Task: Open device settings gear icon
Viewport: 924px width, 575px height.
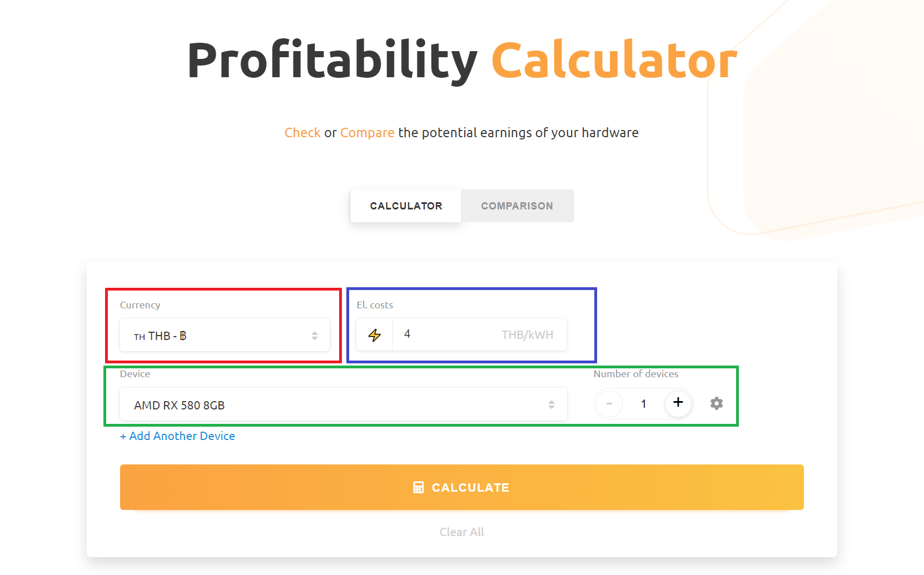Action: point(717,403)
